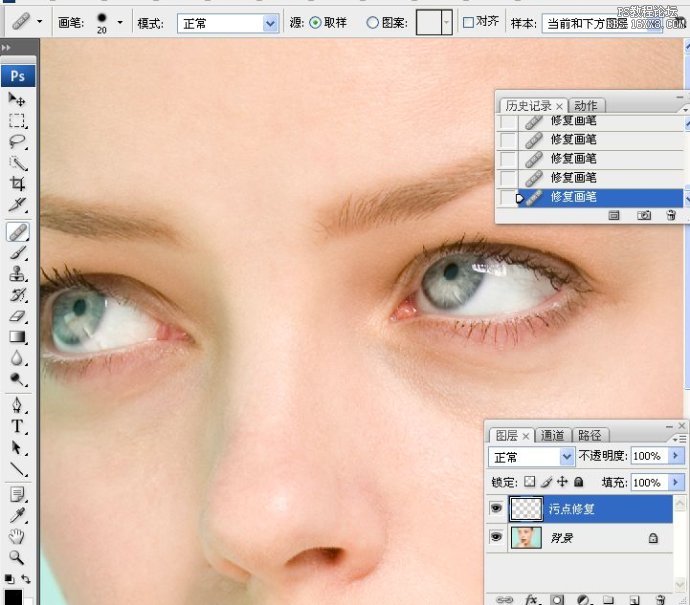This screenshot has width=690, height=605.
Task: Set history brush source beside highlighted state
Action: (508, 197)
